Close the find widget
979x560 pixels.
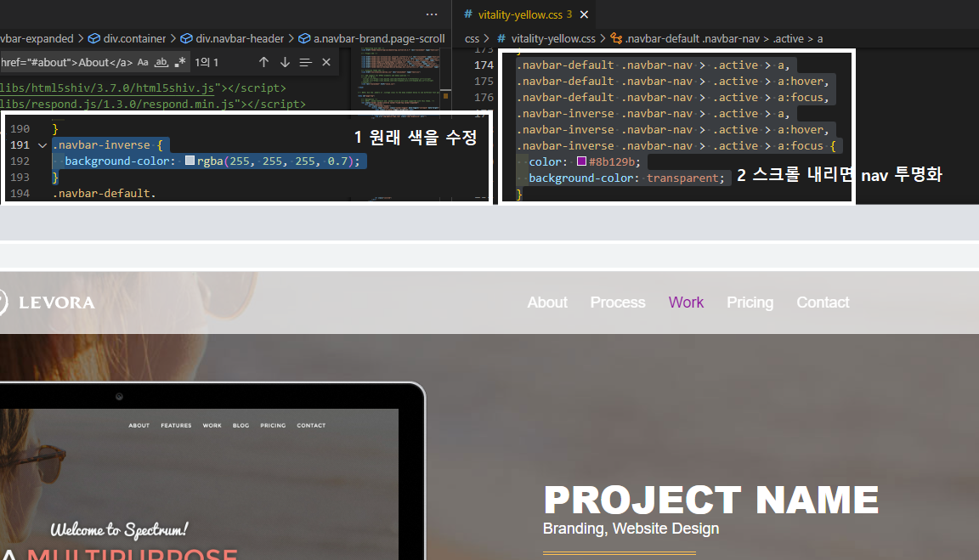tap(326, 62)
